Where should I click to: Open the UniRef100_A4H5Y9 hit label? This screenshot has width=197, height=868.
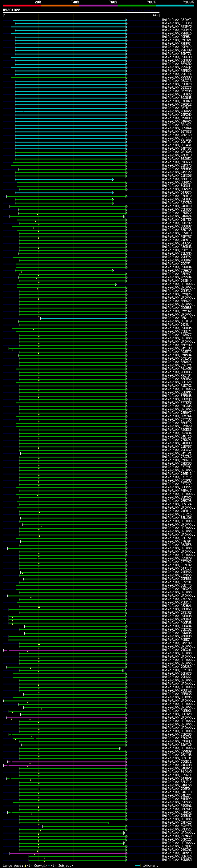(x=177, y=853)
